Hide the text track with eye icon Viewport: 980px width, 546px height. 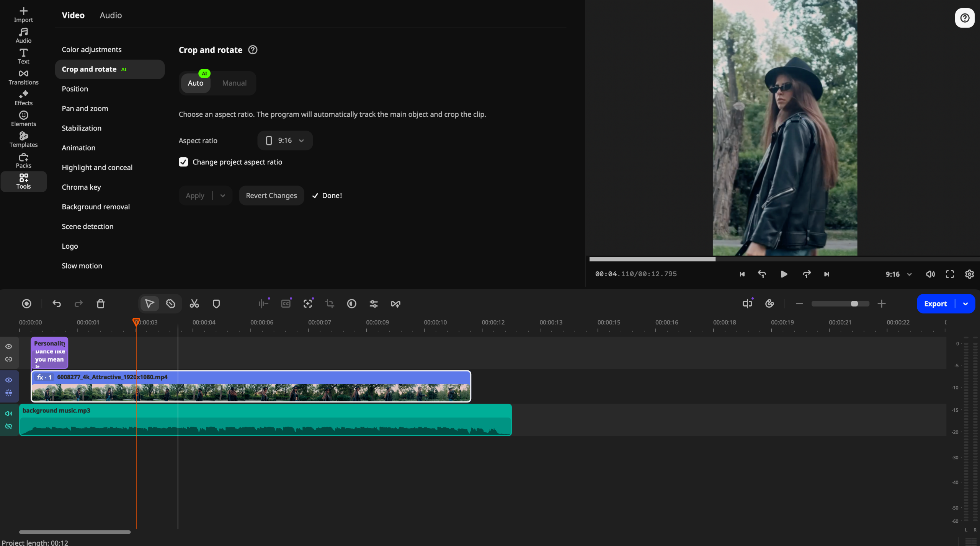coord(9,346)
